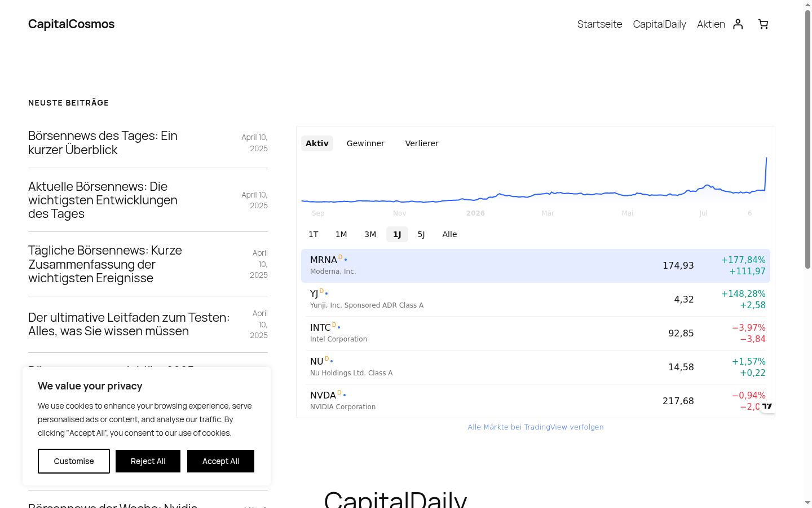
Task: Click the CapitalCosmos site logo
Action: pyautogui.click(x=71, y=24)
